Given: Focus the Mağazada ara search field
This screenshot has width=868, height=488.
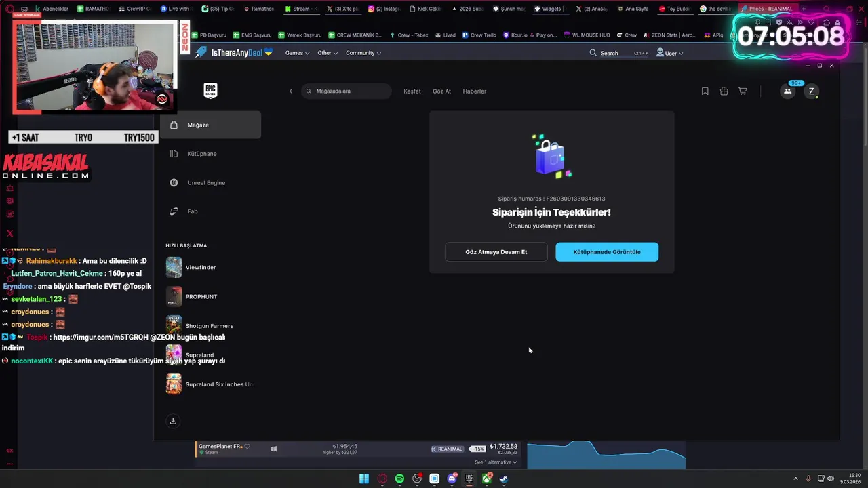Looking at the screenshot, I should pyautogui.click(x=347, y=91).
